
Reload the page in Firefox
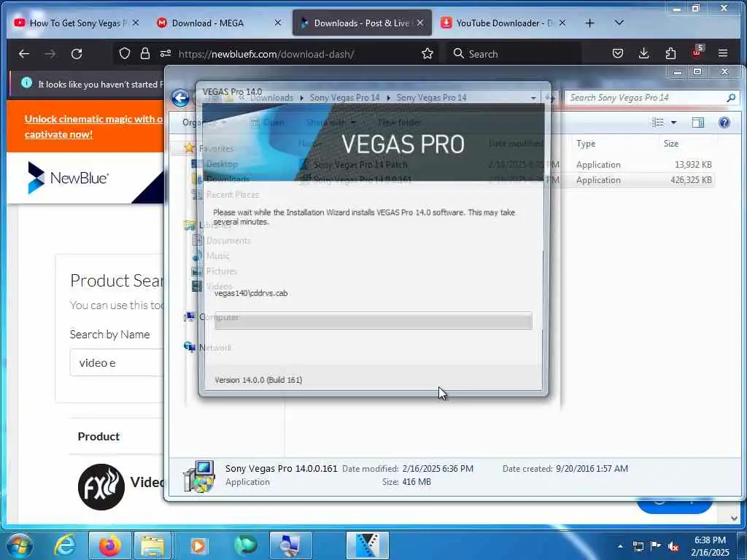77,54
